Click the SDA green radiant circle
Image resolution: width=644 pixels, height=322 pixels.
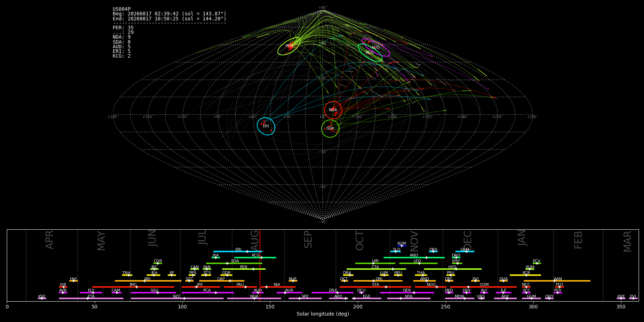[x=330, y=128]
